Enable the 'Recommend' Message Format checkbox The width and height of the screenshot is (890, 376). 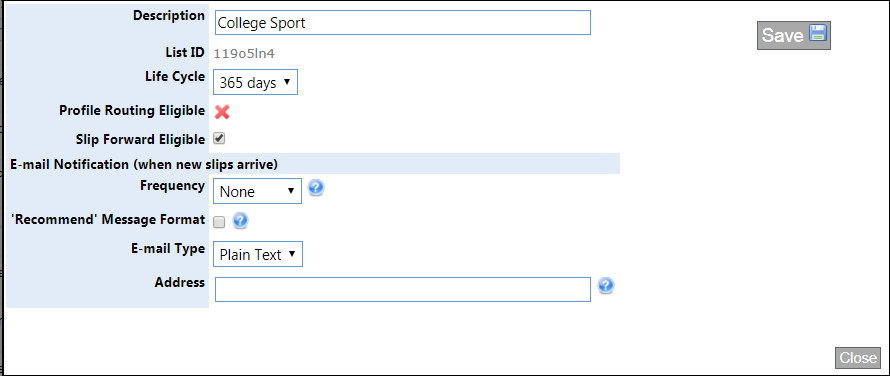(x=219, y=222)
